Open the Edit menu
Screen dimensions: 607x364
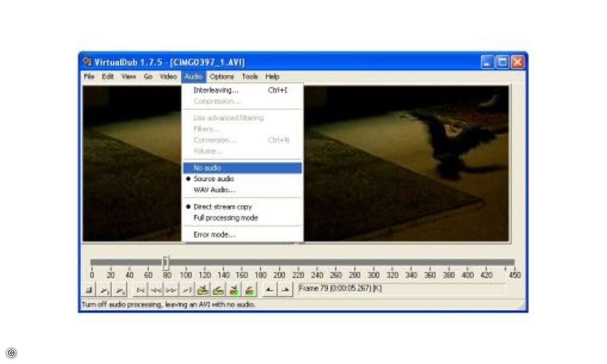(x=108, y=77)
